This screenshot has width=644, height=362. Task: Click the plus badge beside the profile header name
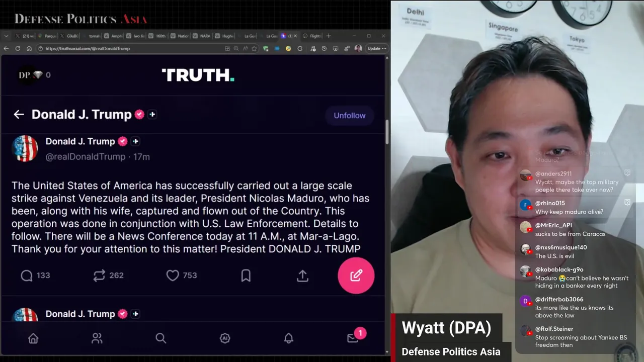(152, 114)
